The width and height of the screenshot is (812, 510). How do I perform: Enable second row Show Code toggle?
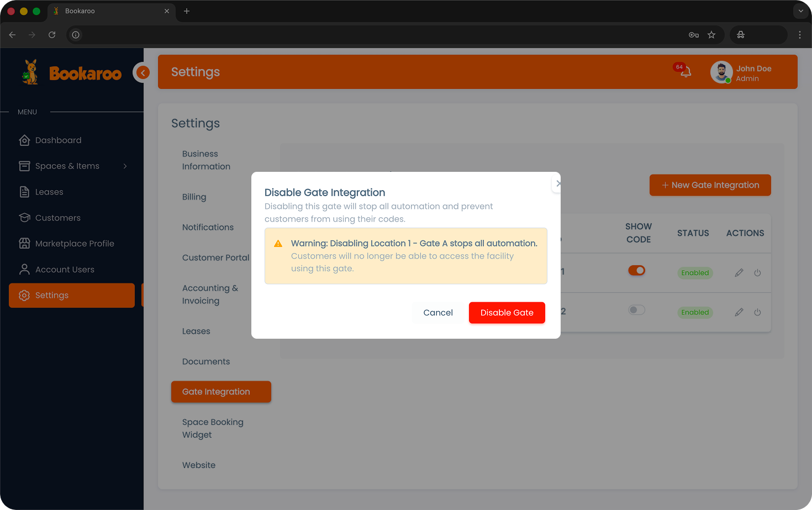[x=636, y=310]
